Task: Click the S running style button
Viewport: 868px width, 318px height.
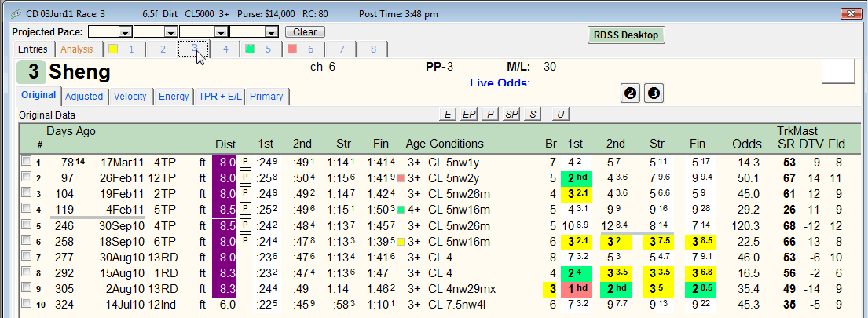Action: (533, 115)
